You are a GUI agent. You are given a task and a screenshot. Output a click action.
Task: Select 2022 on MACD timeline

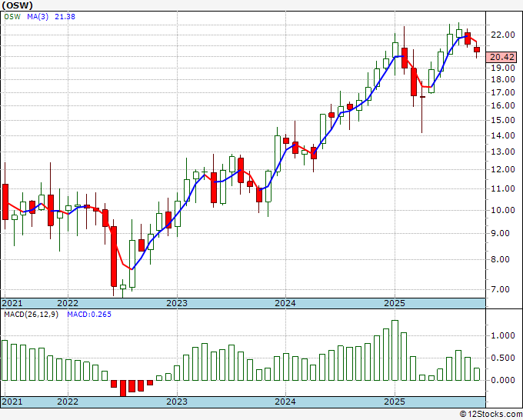tap(68, 402)
